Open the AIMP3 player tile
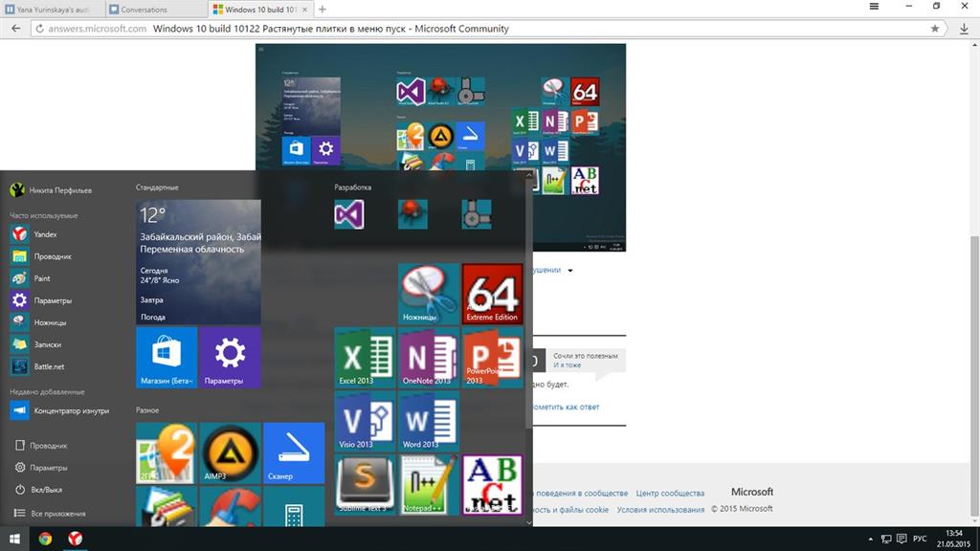The image size is (980, 551). (x=230, y=452)
